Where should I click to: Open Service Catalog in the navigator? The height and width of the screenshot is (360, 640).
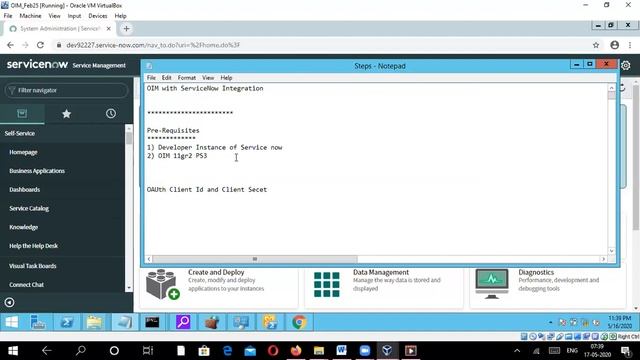[29, 208]
